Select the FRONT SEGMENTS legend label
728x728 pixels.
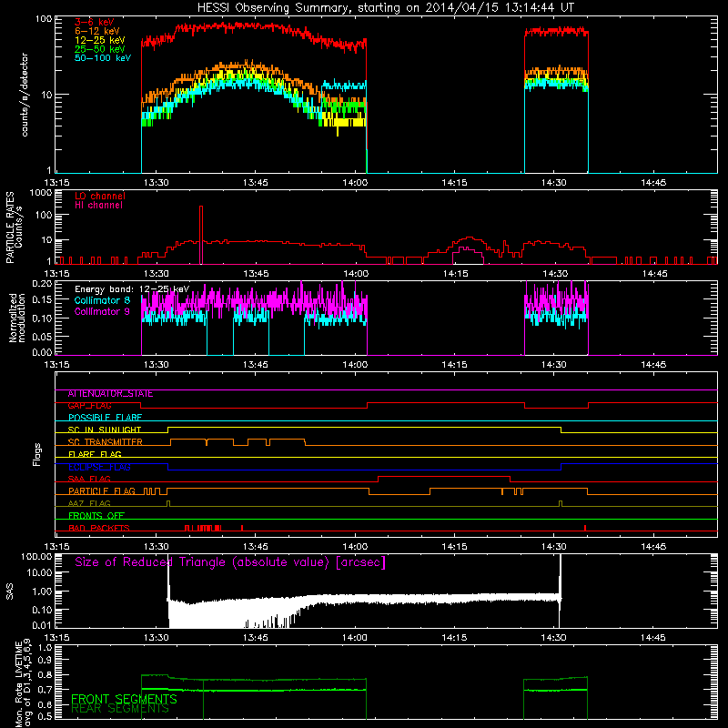(124, 699)
